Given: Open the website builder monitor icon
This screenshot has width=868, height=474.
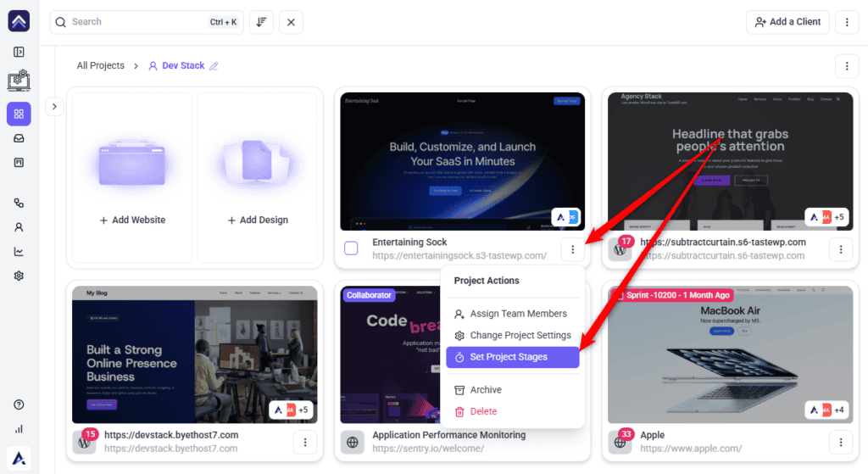Looking at the screenshot, I should click(19, 81).
